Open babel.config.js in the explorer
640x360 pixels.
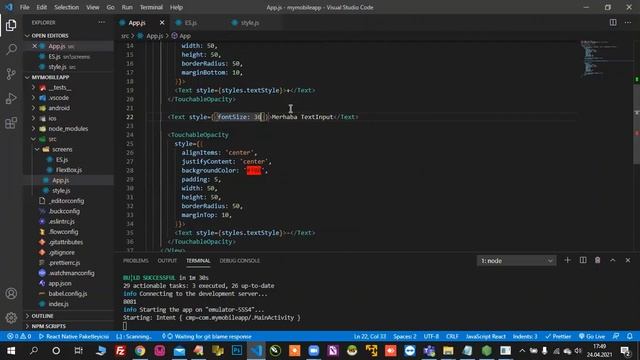point(67,293)
